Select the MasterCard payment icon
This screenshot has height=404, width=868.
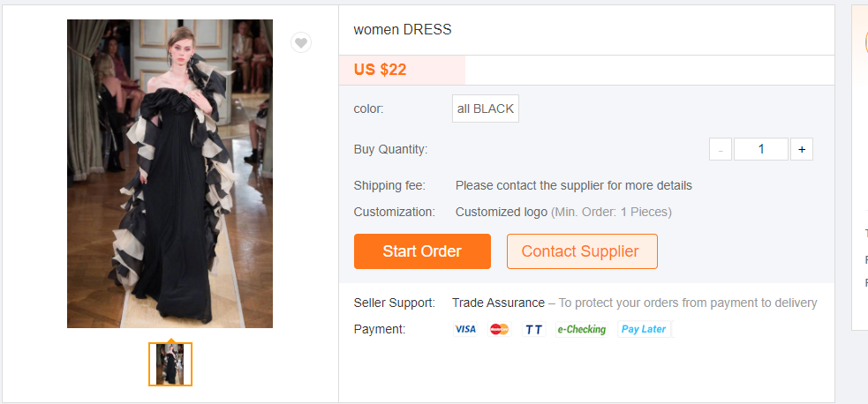click(499, 329)
